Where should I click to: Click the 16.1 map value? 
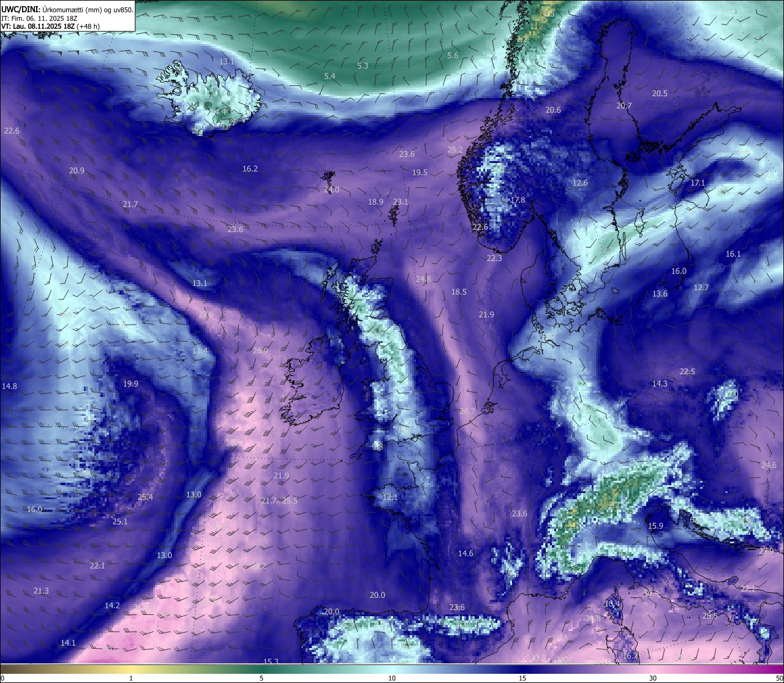pyautogui.click(x=733, y=254)
